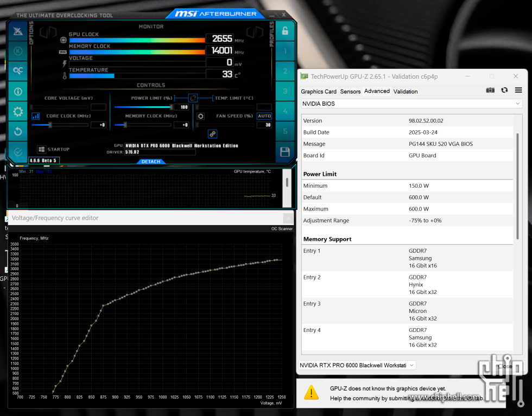532x416 pixels.
Task: Click the BIOS version value 98.02.52.00.02
Action: [x=426, y=121]
